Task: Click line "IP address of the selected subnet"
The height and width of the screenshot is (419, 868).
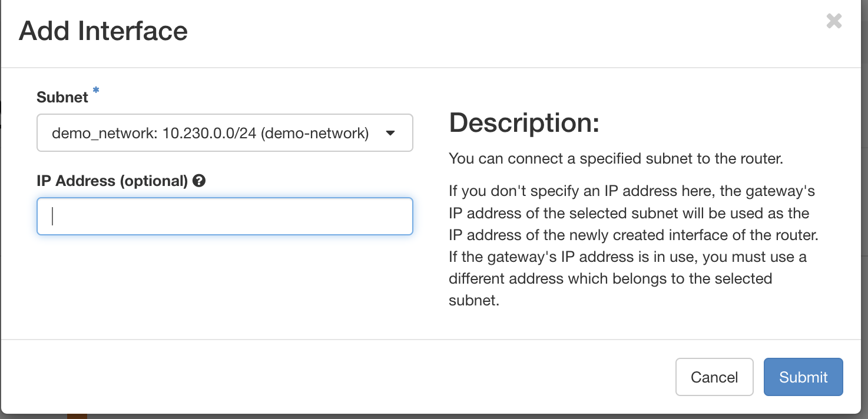Action: 628,213
